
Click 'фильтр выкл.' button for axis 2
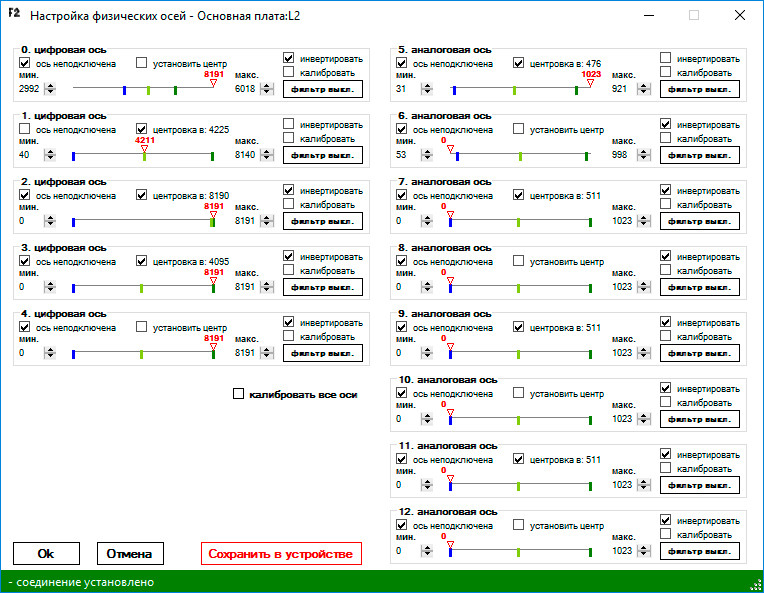point(323,221)
